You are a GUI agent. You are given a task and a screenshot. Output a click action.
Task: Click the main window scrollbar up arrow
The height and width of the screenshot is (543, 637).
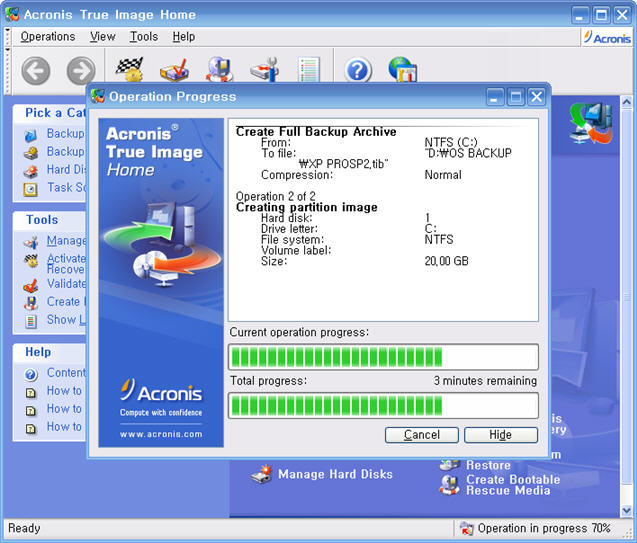pyautogui.click(x=626, y=102)
